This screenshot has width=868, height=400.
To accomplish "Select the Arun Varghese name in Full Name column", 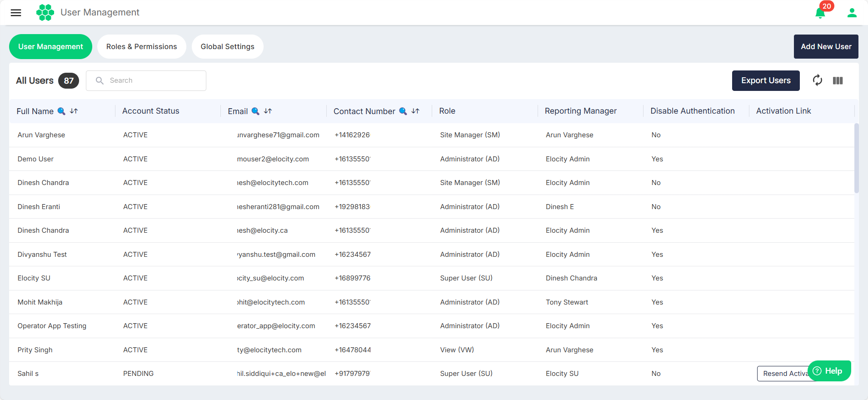I will pos(41,135).
